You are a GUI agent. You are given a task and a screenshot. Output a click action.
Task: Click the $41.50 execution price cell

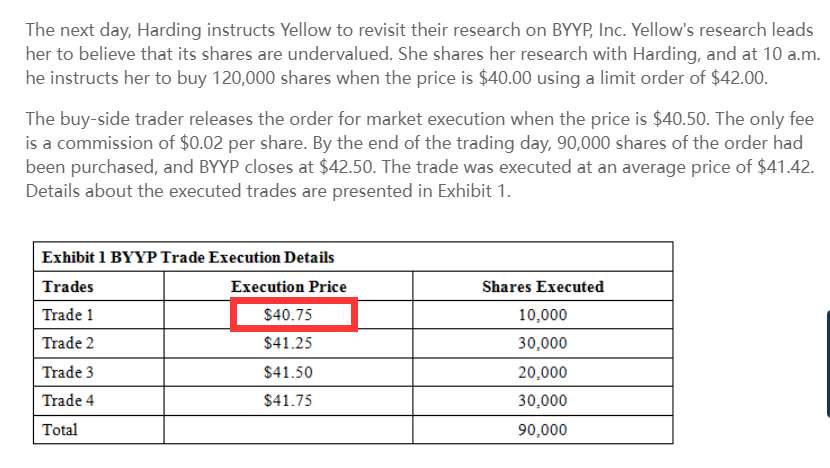pos(288,372)
